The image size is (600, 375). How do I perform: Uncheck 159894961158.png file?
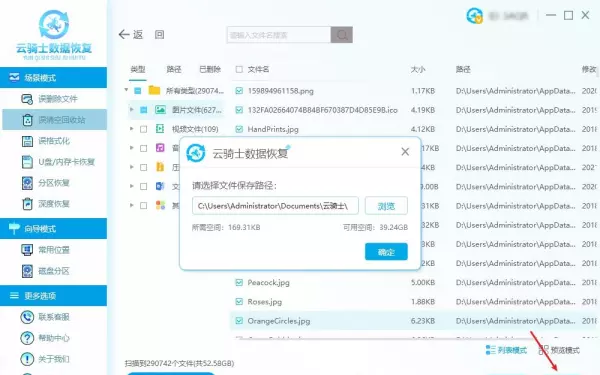tap(239, 91)
